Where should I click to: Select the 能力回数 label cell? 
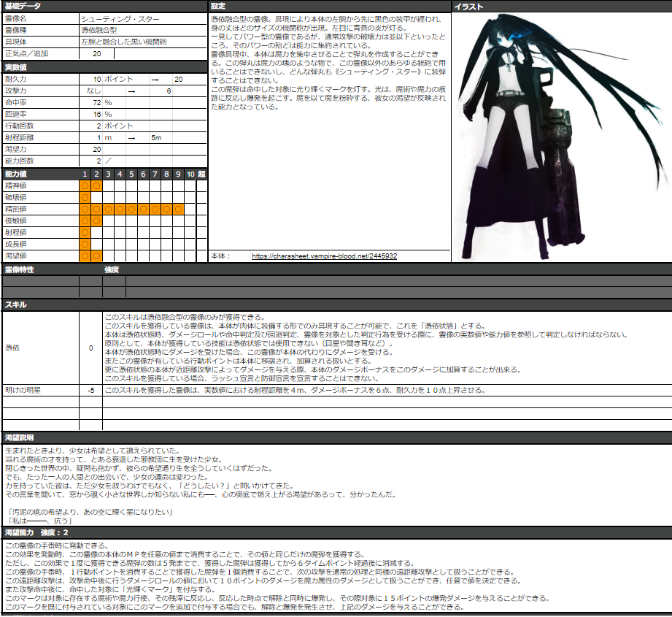(41, 161)
